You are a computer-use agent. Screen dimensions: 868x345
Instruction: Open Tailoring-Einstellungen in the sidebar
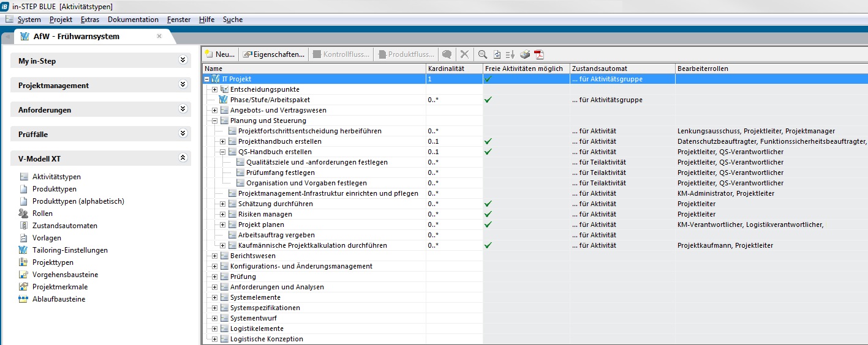point(70,250)
